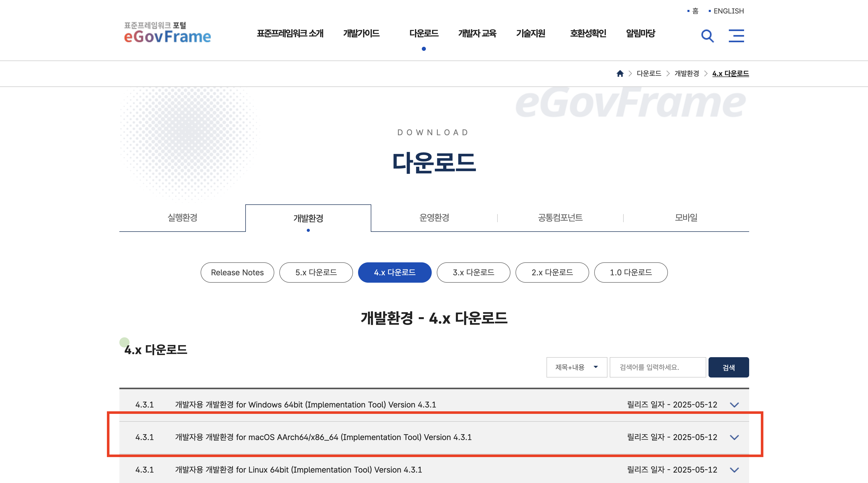Open 기술지원 in the top navigation
Viewport: 868px width, 483px height.
[530, 33]
